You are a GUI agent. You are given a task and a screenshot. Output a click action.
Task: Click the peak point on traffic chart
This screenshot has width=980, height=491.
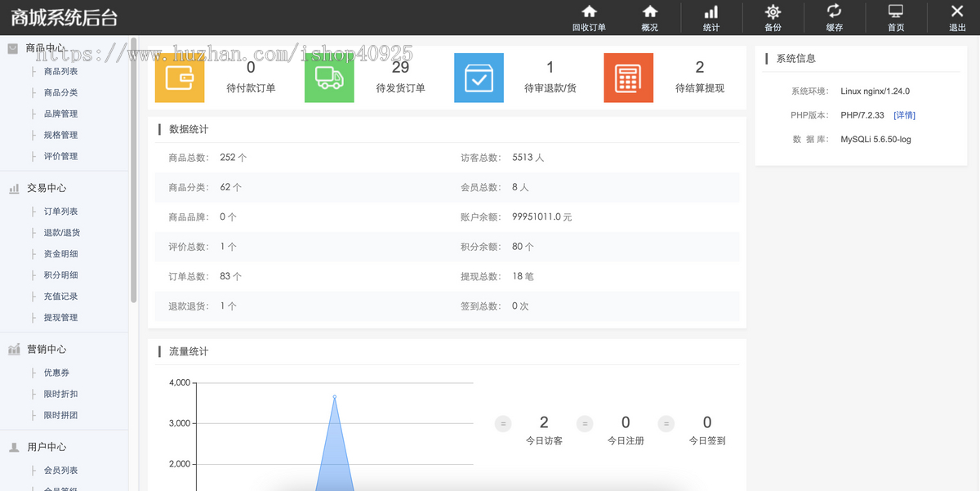click(x=335, y=397)
